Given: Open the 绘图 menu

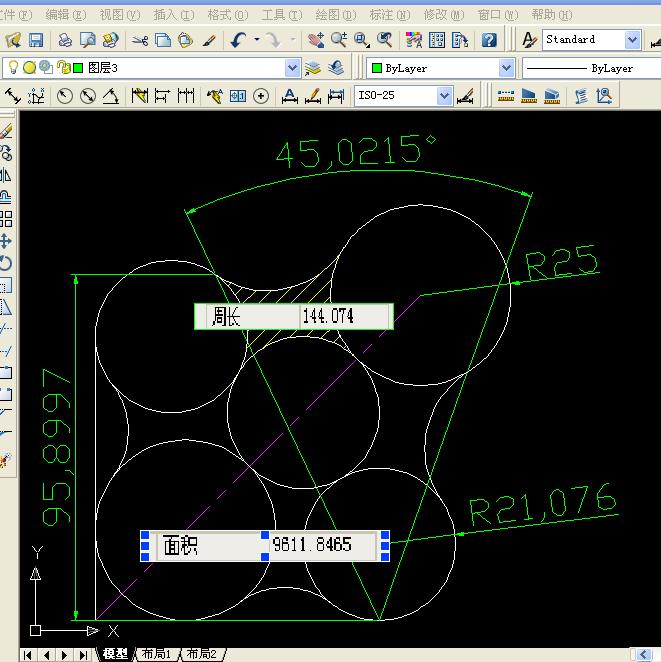Looking at the screenshot, I should 336,15.
